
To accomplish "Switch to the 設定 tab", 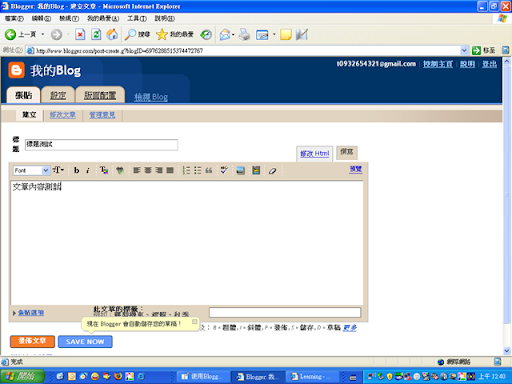I will [x=58, y=96].
